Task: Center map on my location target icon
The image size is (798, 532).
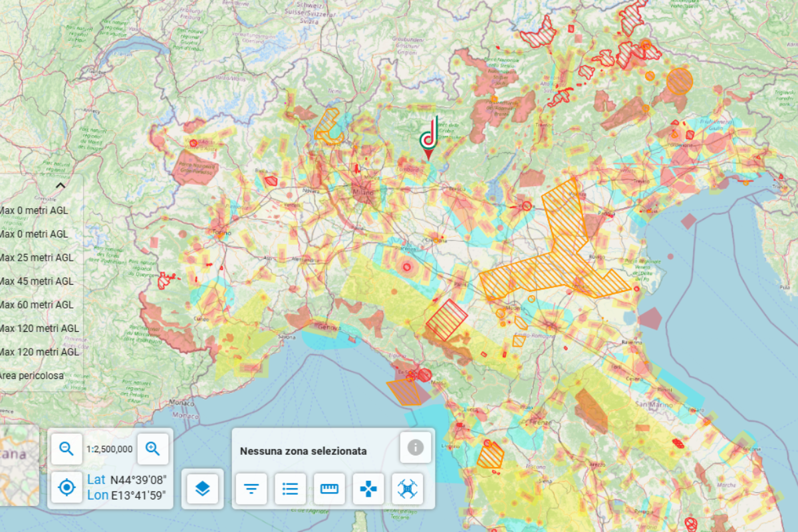Action: (66, 487)
